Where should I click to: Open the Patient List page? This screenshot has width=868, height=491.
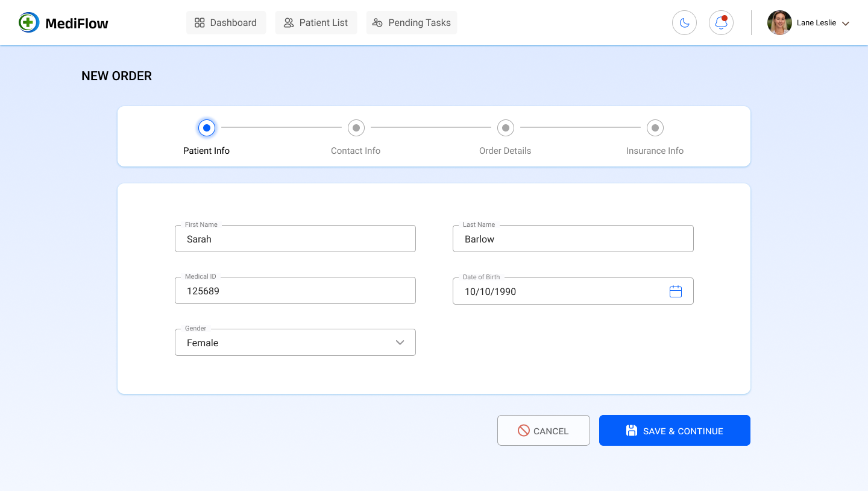click(316, 23)
